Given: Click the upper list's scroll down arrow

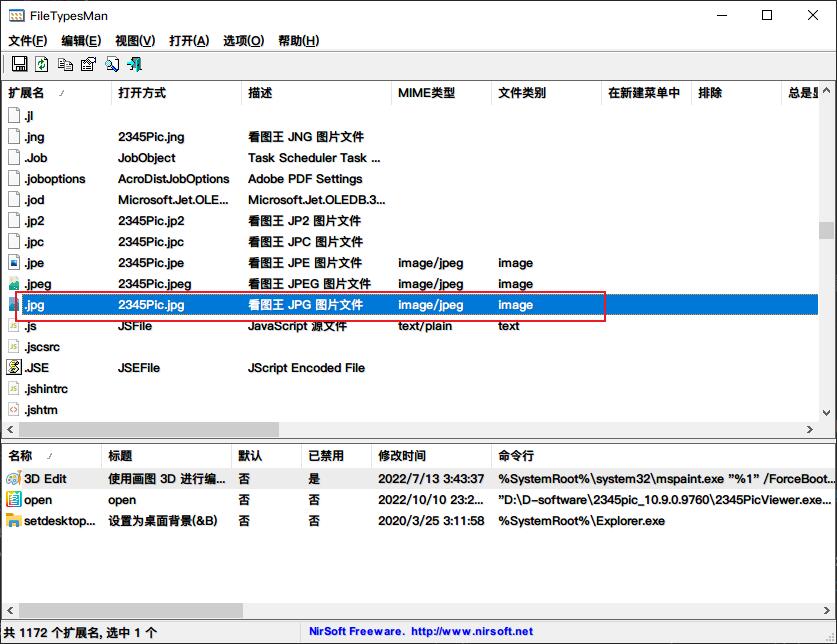Looking at the screenshot, I should click(x=826, y=412).
